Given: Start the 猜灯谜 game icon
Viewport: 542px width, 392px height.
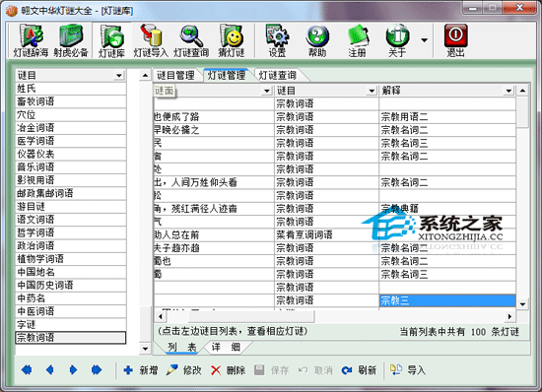Looking at the screenshot, I should click(232, 40).
